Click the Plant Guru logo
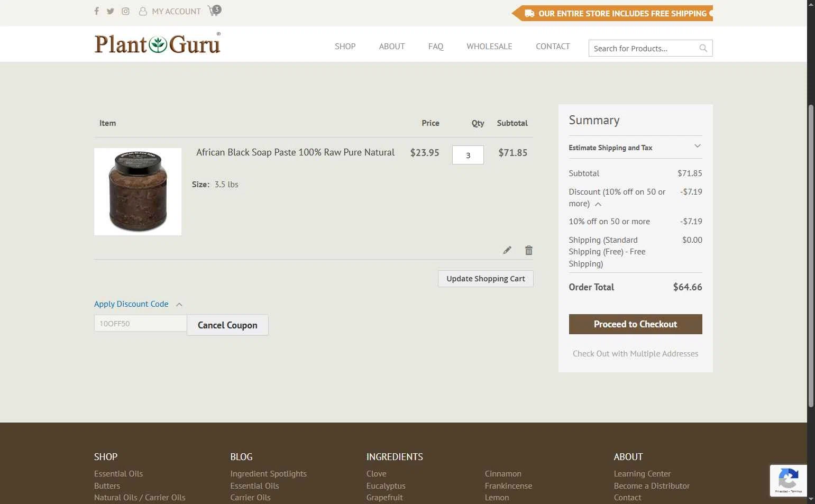Image resolution: width=815 pixels, height=504 pixels. coord(158,43)
